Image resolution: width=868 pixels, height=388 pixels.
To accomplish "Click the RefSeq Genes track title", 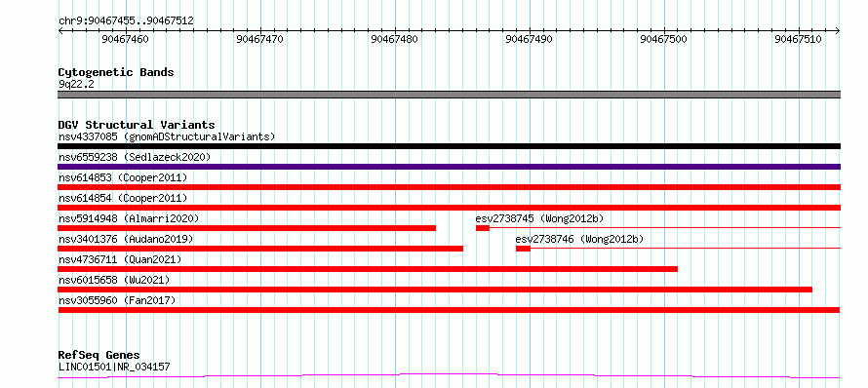I will click(x=99, y=356).
